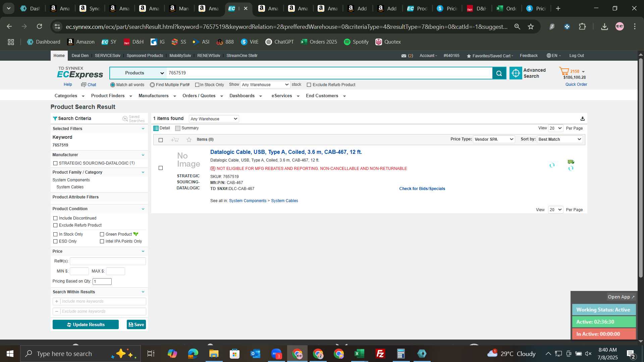Image resolution: width=644 pixels, height=362 pixels.
Task: Select Match all words radio button
Action: point(113,85)
